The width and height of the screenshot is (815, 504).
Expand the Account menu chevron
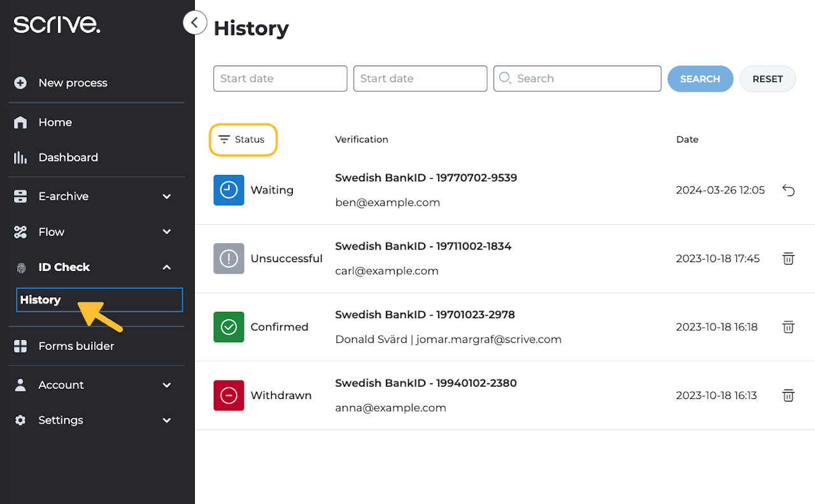pos(167,385)
